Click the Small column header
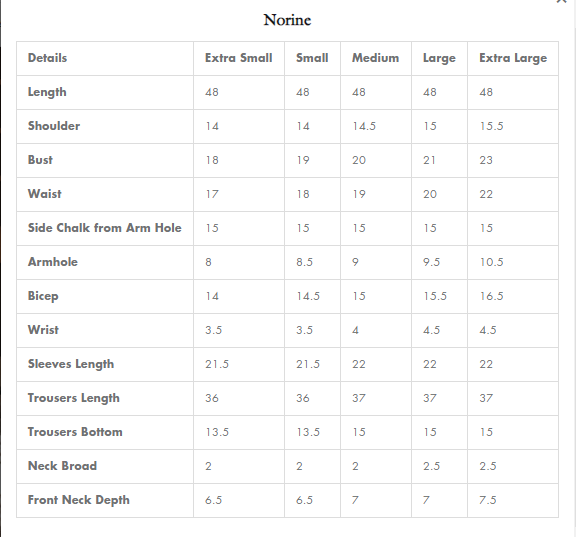 (x=312, y=58)
